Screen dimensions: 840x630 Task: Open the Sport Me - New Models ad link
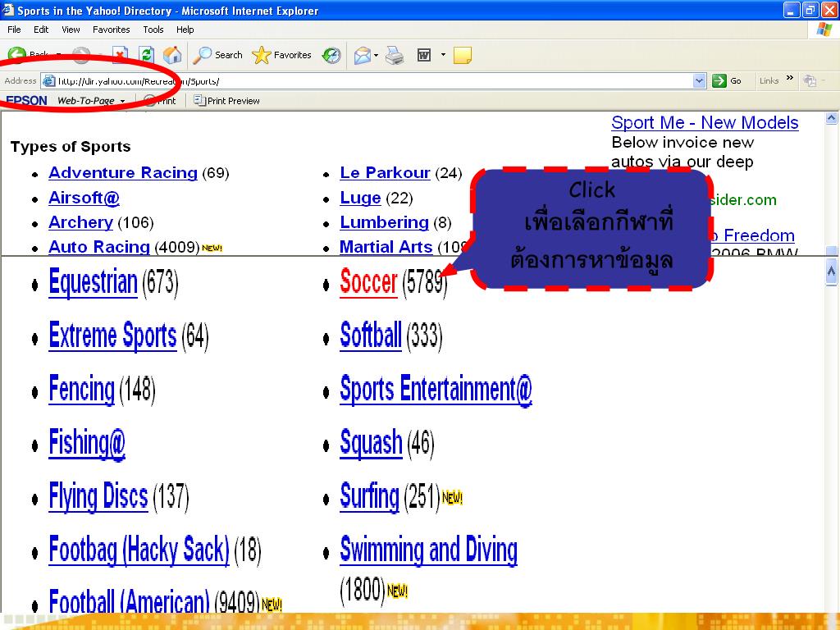pyautogui.click(x=705, y=123)
